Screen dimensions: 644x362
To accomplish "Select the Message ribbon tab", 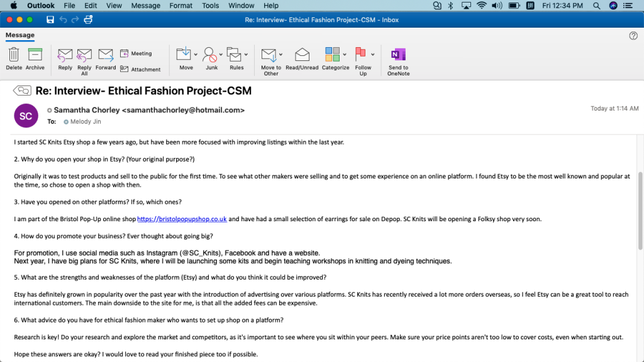I will (19, 35).
